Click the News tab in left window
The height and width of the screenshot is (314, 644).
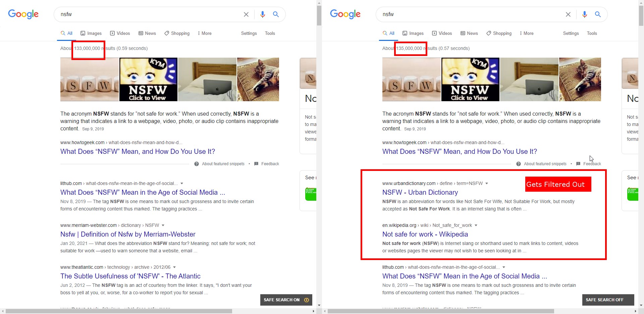(x=147, y=33)
